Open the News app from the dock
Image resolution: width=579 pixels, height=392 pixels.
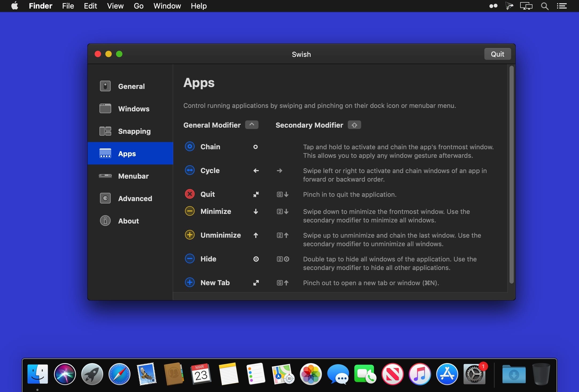coord(392,374)
